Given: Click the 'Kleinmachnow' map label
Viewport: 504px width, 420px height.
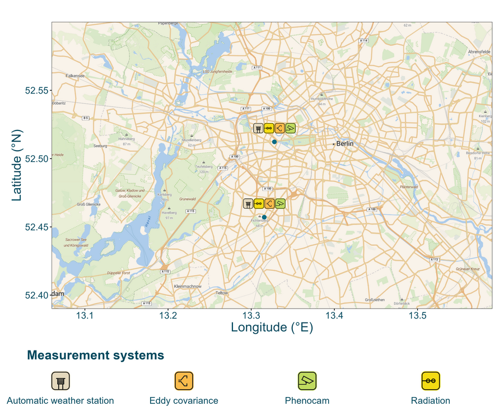Looking at the screenshot, I should point(188,286).
